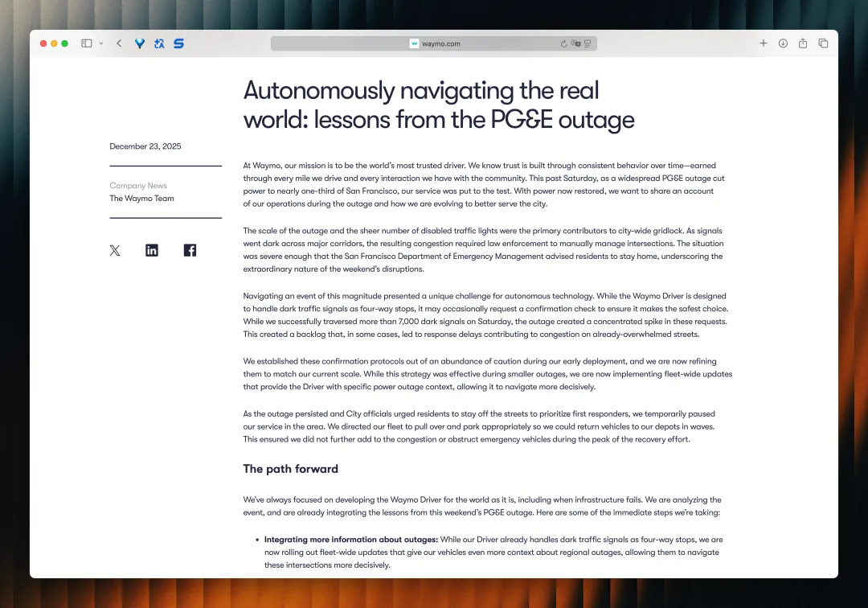
Task: Share the article on LinkedIn
Action: pyautogui.click(x=152, y=250)
